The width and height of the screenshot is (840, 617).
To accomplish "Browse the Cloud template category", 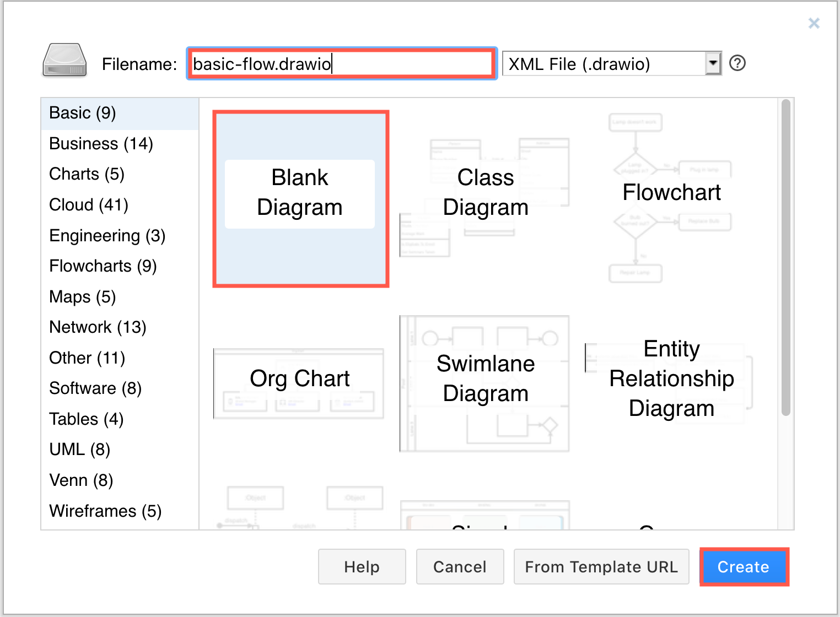I will (x=88, y=204).
